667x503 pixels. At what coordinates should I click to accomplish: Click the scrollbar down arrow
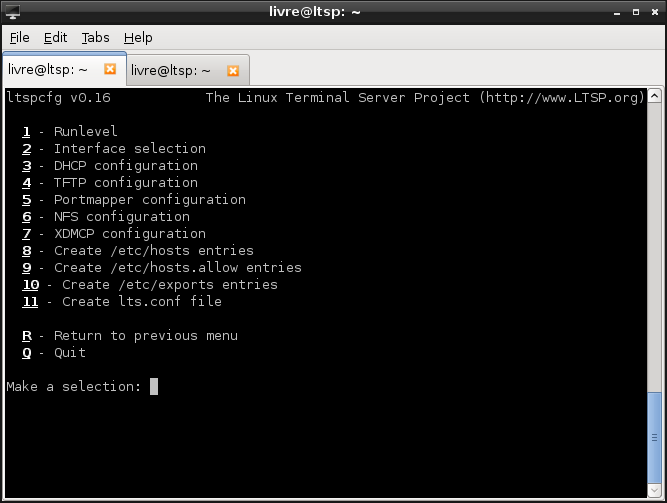point(654,491)
